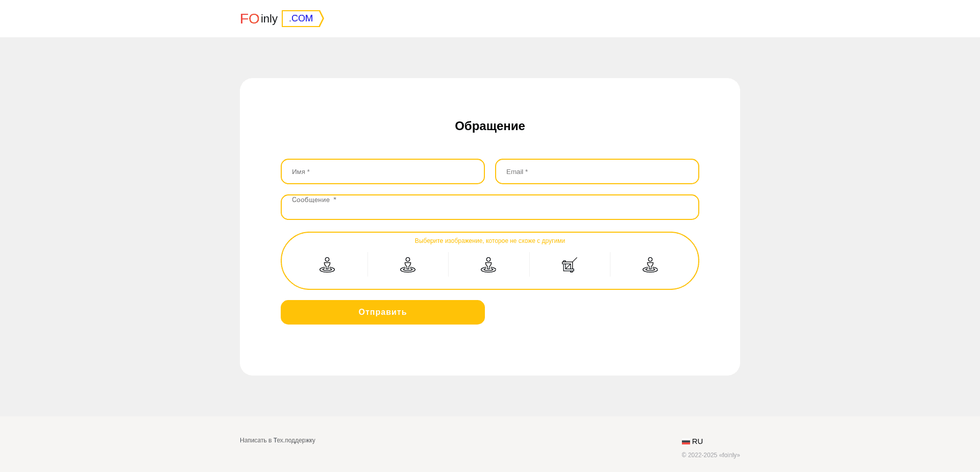The image size is (980, 472).
Task: Click the captcha instruction text
Action: (489, 240)
